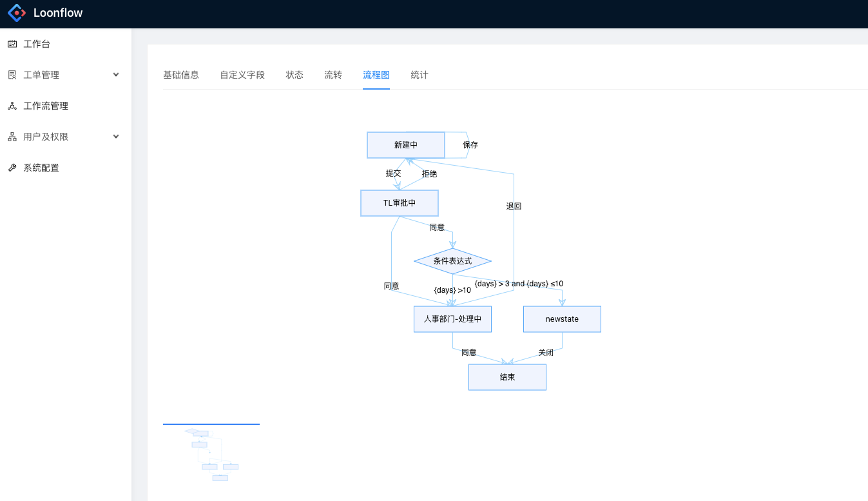Select the TL审批中 flowchart node

coord(400,203)
